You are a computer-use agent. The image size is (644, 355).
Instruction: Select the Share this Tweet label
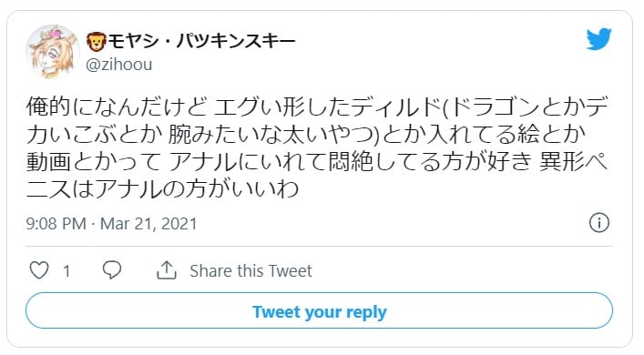pos(250,271)
